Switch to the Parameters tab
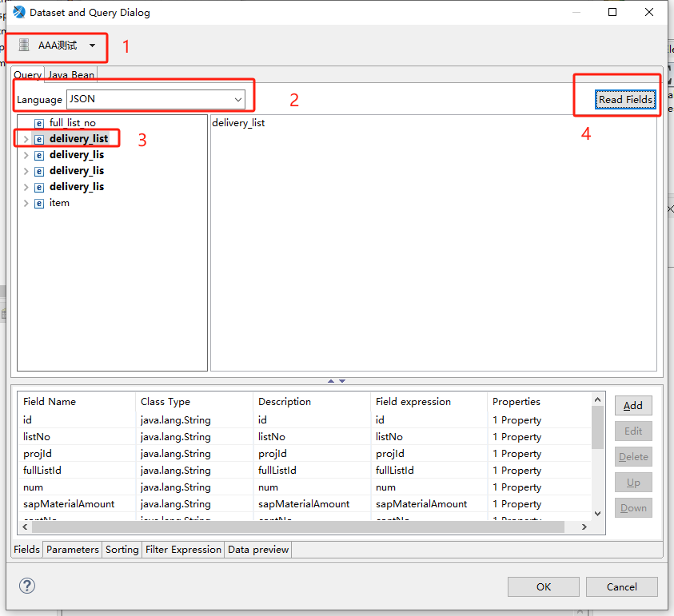The width and height of the screenshot is (674, 616). coord(72,549)
